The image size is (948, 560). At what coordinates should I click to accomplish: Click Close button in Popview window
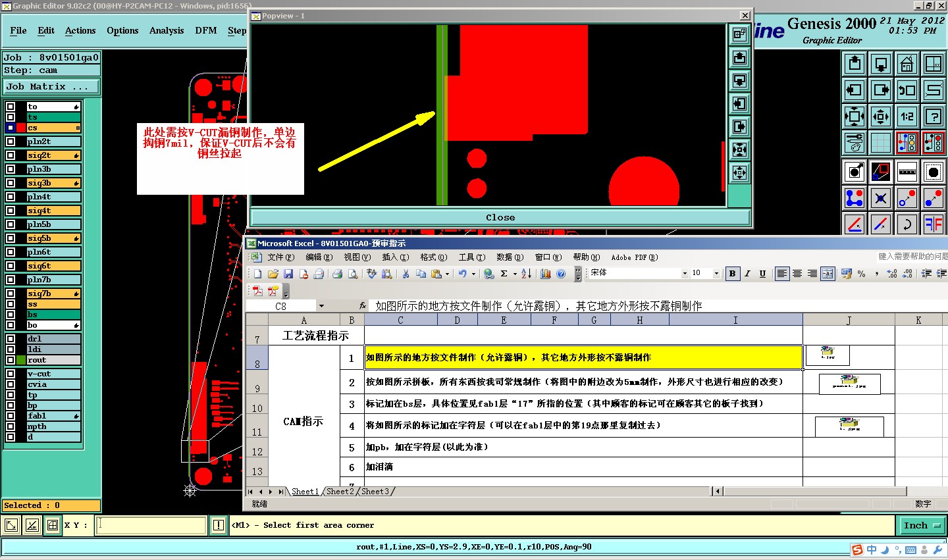pyautogui.click(x=500, y=217)
